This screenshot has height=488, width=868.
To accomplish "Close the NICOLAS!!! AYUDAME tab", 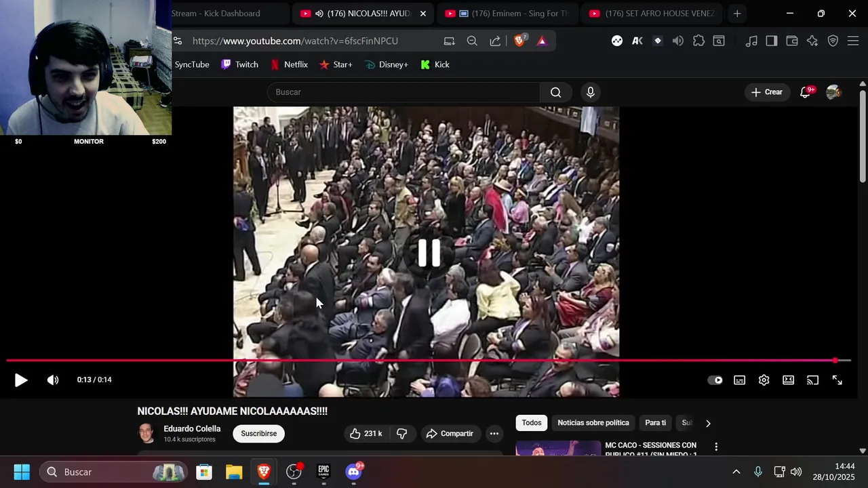I will coord(423,14).
